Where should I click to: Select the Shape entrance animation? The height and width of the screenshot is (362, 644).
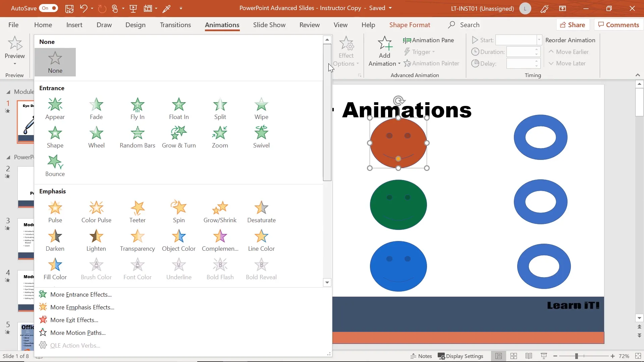pyautogui.click(x=55, y=137)
